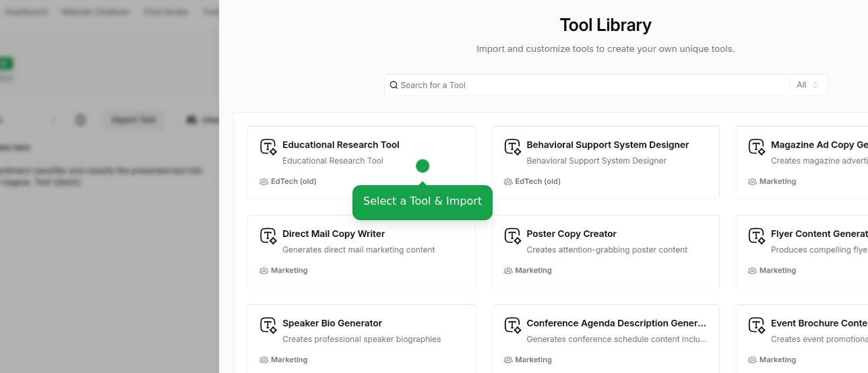Click the Poster Copy Creator icon

(513, 236)
